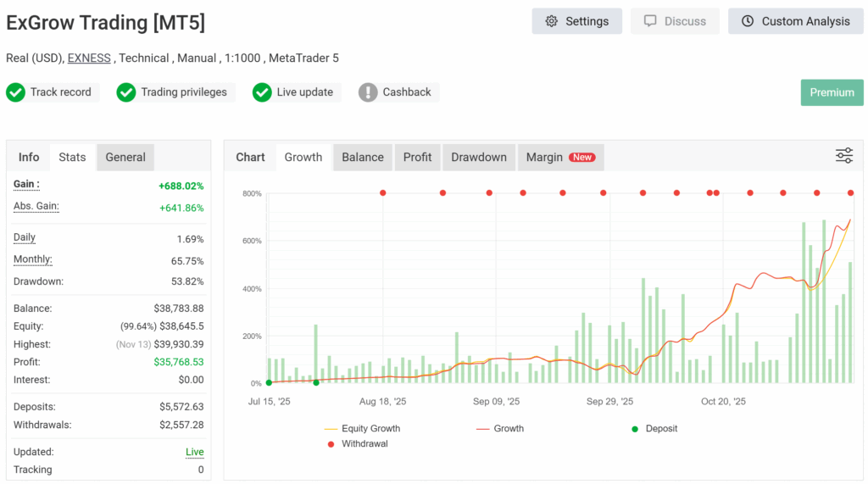Click the gear icon in Settings button
The height and width of the screenshot is (484, 868).
click(x=552, y=21)
